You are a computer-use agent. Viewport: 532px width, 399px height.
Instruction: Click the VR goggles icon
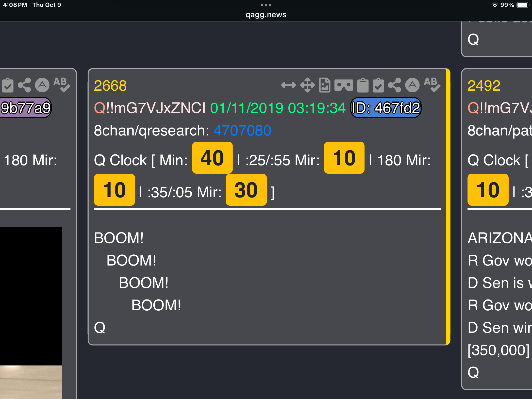tap(344, 85)
